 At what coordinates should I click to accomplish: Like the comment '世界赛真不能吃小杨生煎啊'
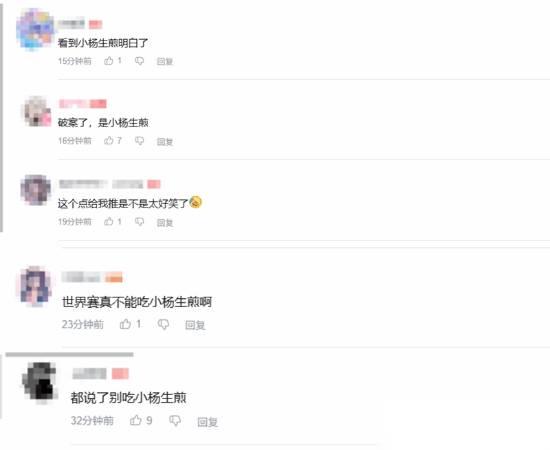pyautogui.click(x=125, y=324)
